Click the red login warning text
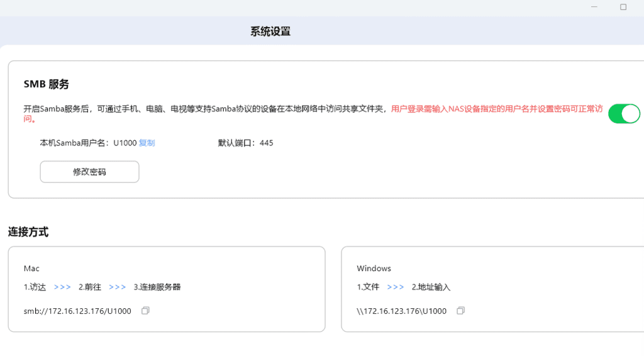The image size is (644, 356). tap(496, 109)
